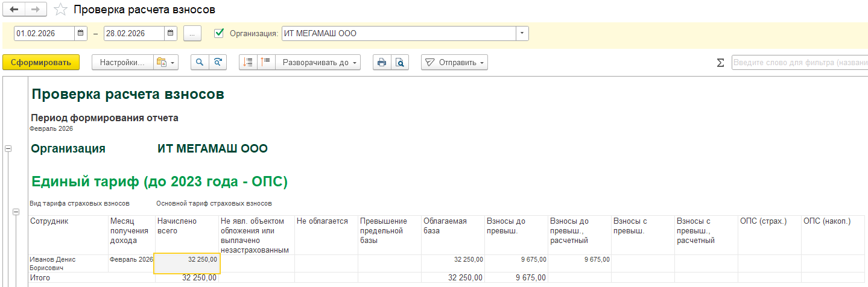Print the report with printer icon
The image size is (868, 287).
pyautogui.click(x=381, y=62)
